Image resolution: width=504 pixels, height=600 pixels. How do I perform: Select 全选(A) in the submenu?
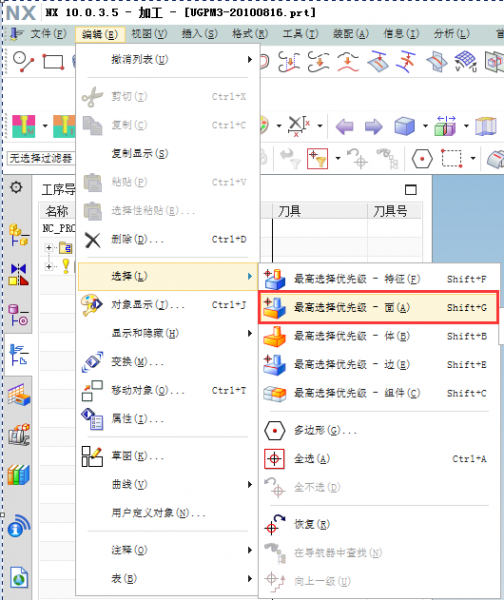[x=378, y=459]
